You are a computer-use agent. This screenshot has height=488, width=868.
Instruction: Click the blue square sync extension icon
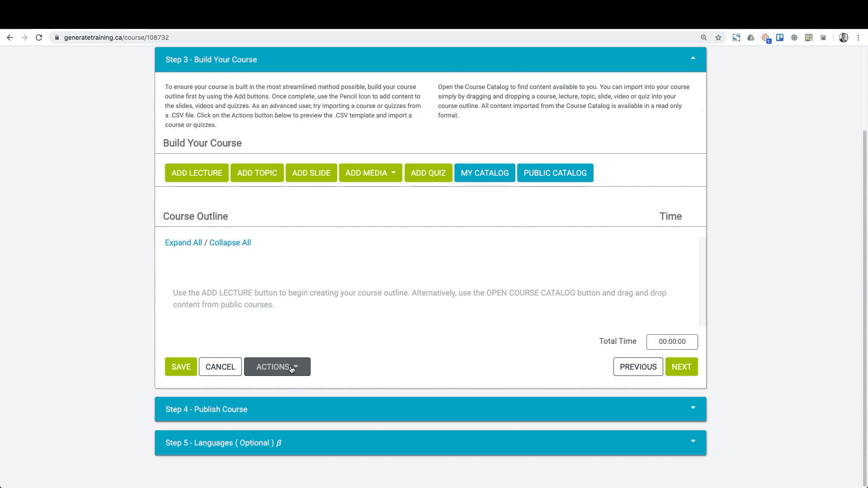pos(736,38)
